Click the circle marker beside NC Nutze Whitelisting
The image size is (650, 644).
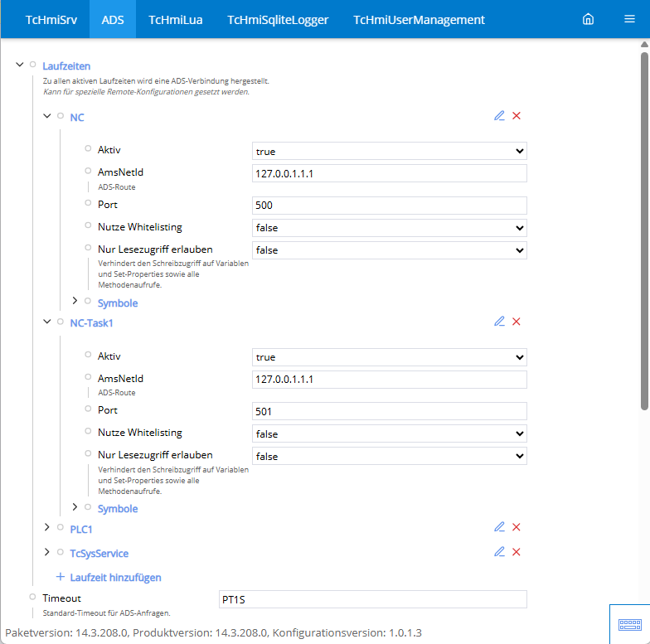point(88,225)
